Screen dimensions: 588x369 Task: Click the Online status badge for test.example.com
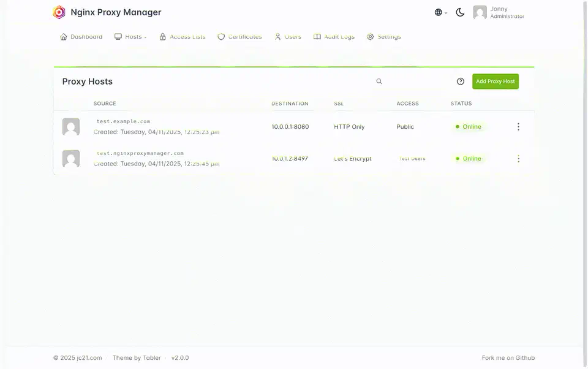pyautogui.click(x=468, y=126)
